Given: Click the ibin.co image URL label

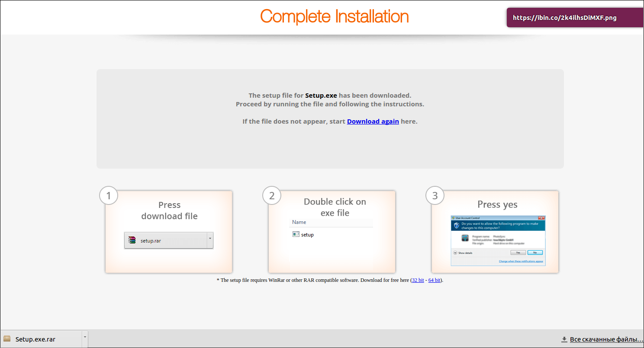Looking at the screenshot, I should [x=564, y=18].
